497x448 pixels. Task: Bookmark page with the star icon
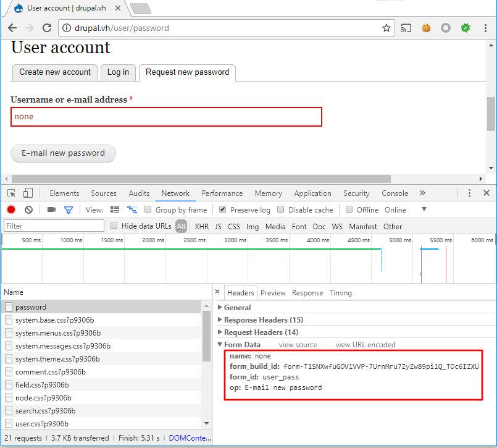(386, 28)
